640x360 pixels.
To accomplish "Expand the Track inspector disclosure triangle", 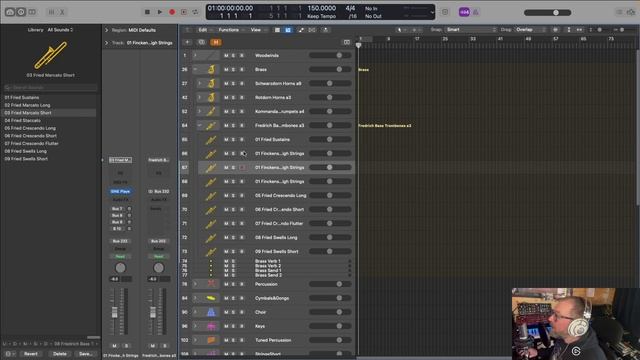I will coord(107,43).
